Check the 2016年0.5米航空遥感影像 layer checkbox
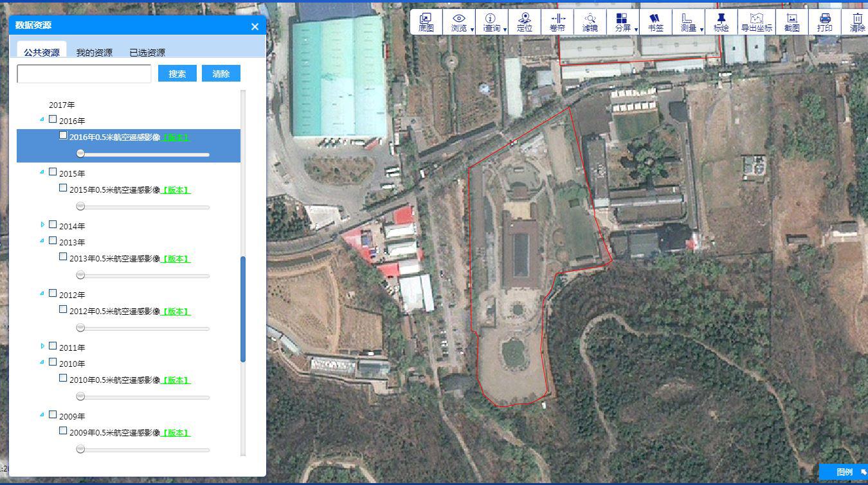Image resolution: width=868 pixels, height=485 pixels. click(x=63, y=135)
